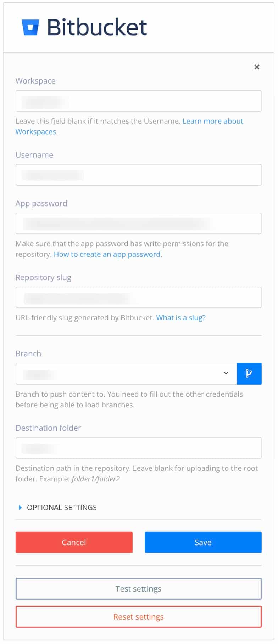Open the Learn more about Workspaces link
This screenshot has width=278, height=644.
coord(213,121)
